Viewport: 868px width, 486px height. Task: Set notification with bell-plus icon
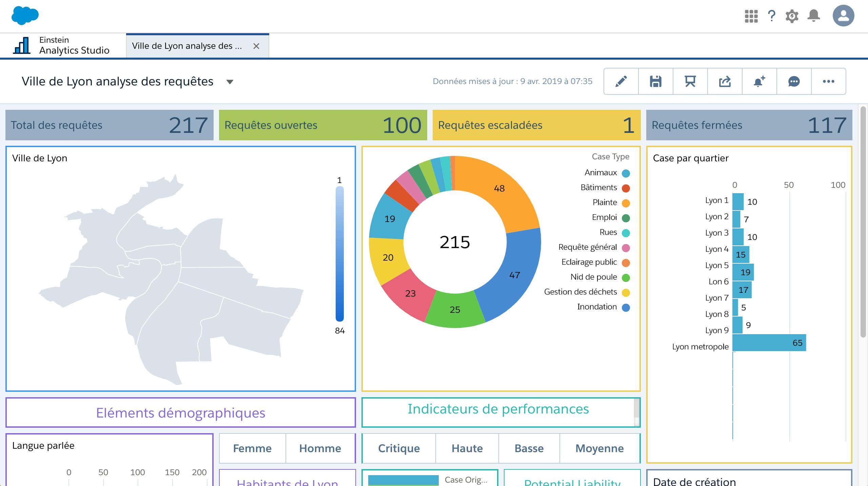(x=759, y=81)
